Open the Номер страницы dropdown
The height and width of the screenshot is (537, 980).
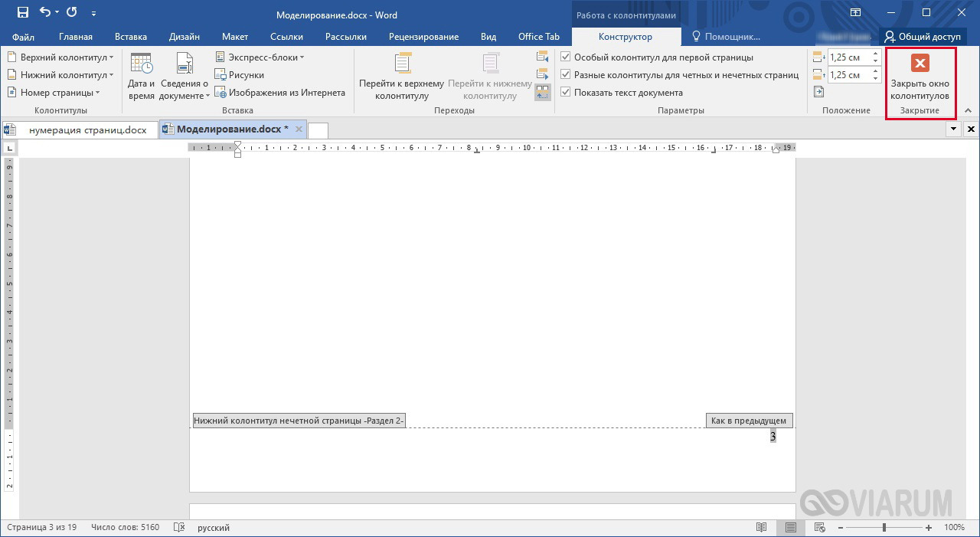point(54,93)
